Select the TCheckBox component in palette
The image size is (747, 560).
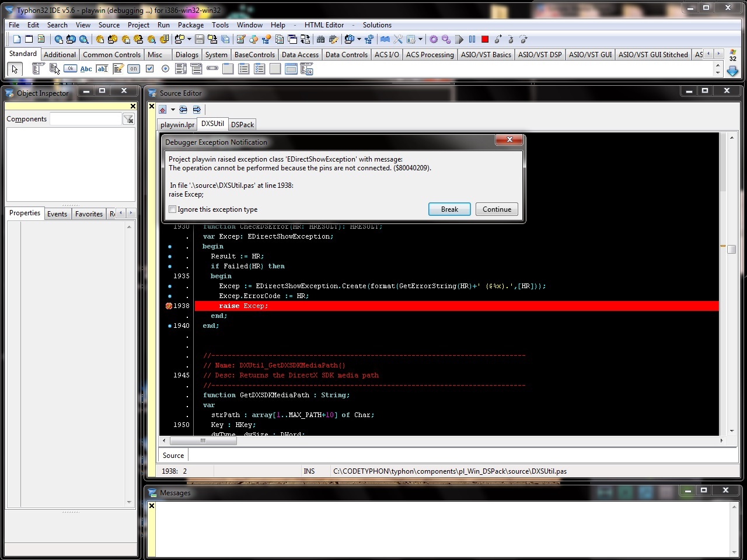(149, 69)
